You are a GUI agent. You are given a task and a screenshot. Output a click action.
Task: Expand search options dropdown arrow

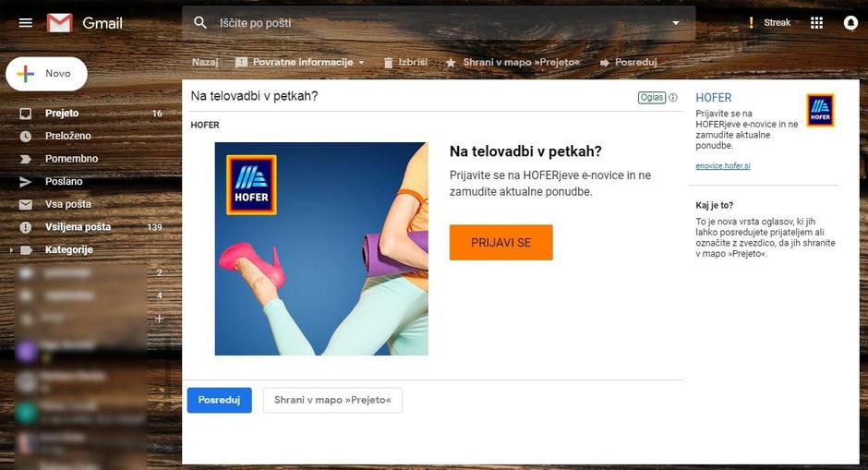(675, 23)
